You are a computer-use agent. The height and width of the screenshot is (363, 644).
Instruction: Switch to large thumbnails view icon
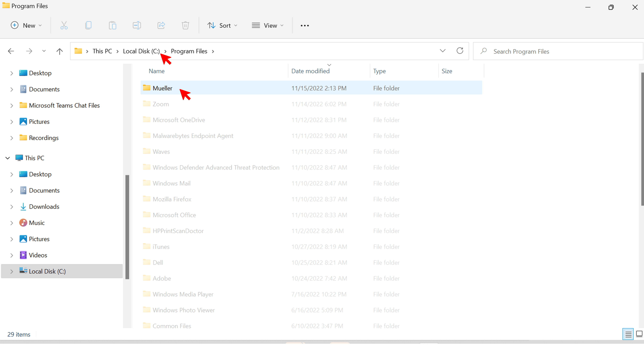click(x=639, y=334)
